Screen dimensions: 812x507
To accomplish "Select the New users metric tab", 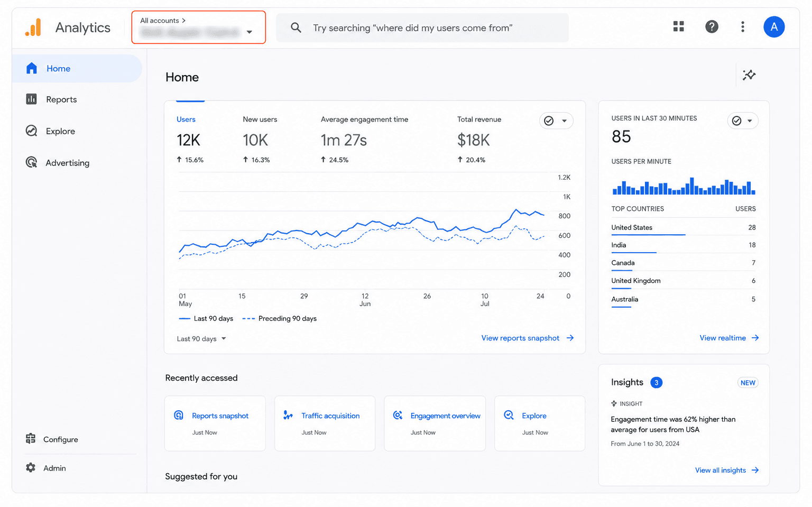I will click(260, 139).
